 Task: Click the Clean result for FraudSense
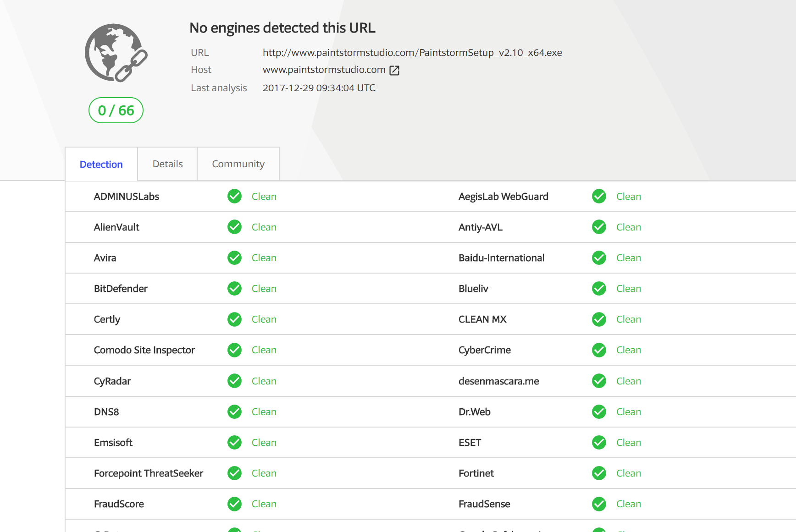coord(629,504)
